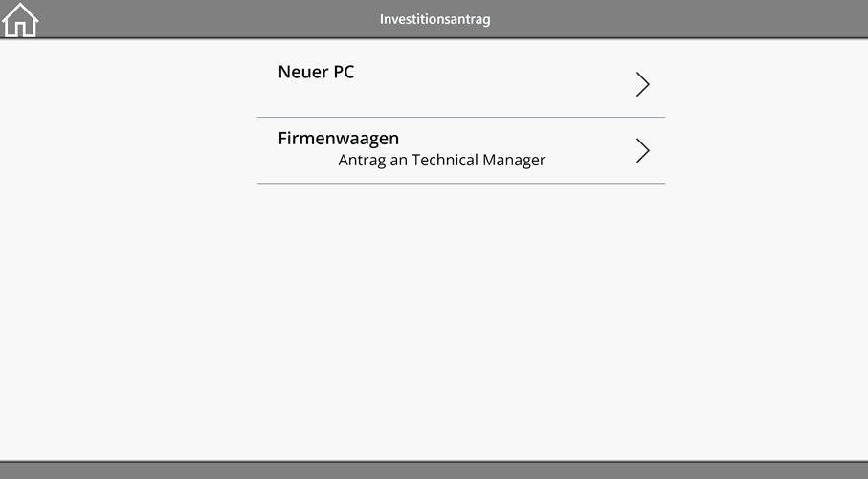Screen dimensions: 868x479
Task: Click the Investitionsantrag header title
Action: click(x=435, y=19)
